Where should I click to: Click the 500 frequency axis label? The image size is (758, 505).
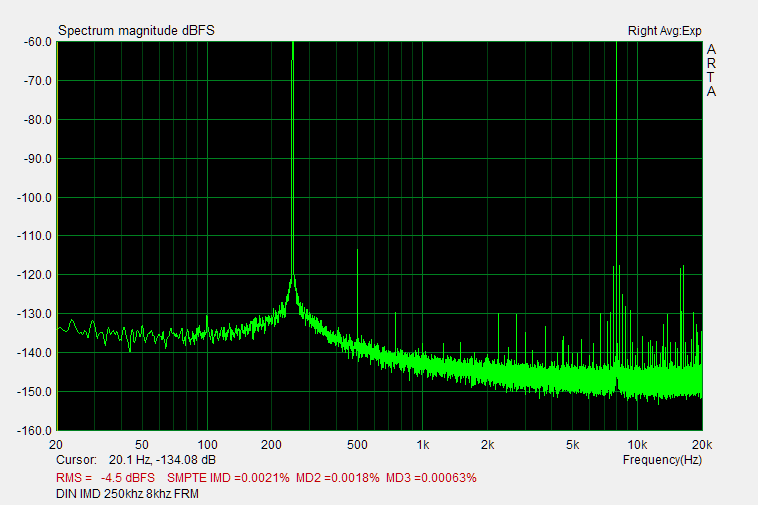tap(357, 445)
